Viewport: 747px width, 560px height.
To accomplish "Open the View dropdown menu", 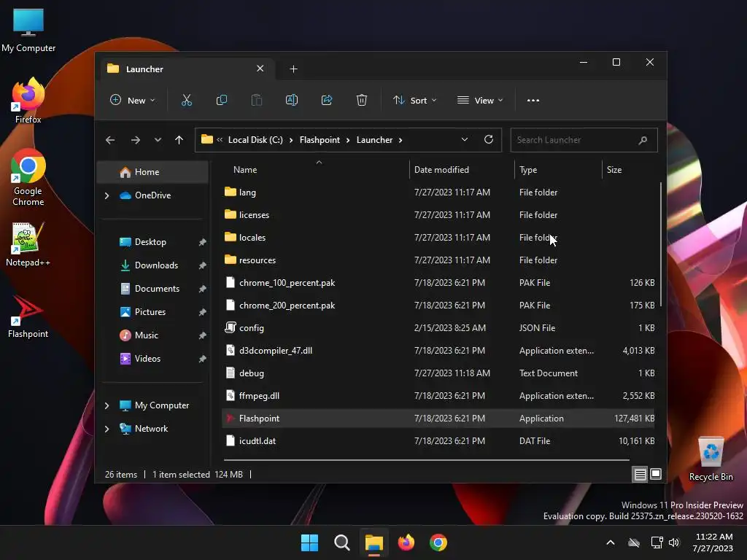I will (x=480, y=101).
